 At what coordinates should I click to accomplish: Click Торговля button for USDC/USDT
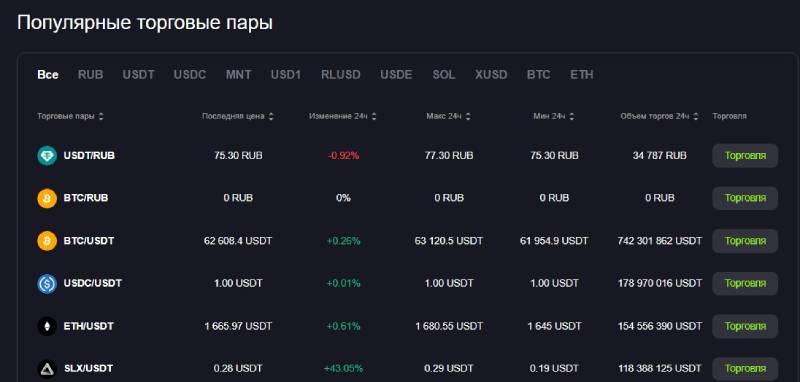tap(745, 283)
